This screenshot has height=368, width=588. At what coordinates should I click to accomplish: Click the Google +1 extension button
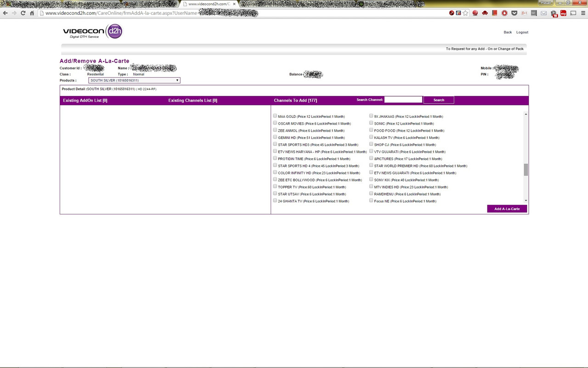[524, 13]
